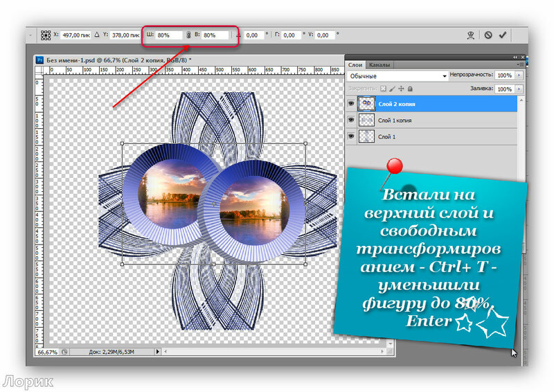554x392 pixels.
Task: Click the transform center reference point crosshair
Action: pyautogui.click(x=214, y=204)
